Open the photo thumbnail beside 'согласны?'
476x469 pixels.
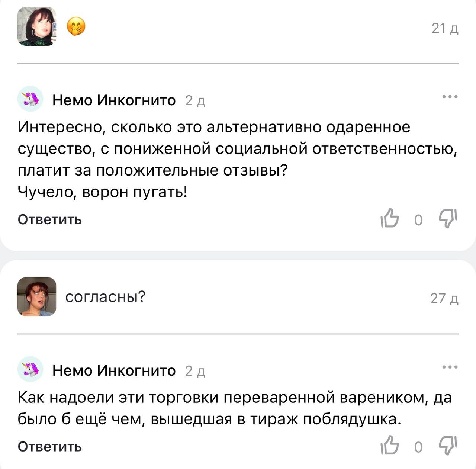click(37, 296)
